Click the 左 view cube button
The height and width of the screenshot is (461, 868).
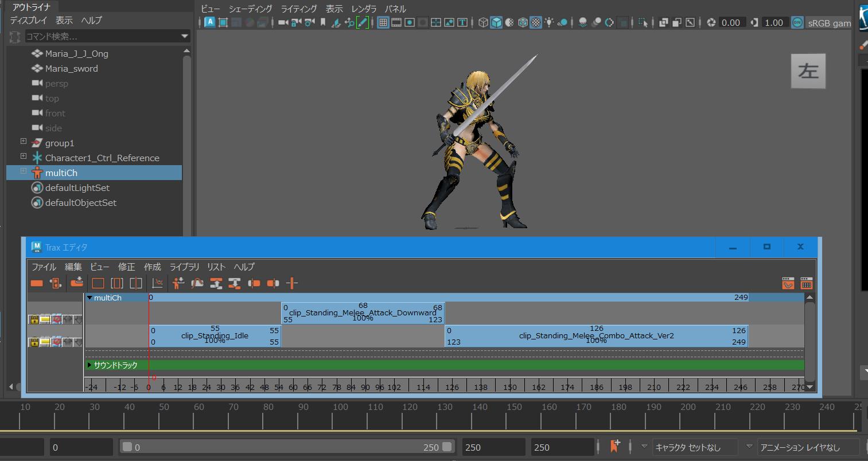[808, 71]
